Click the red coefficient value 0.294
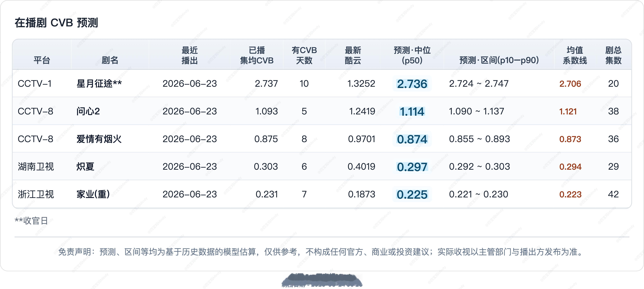Viewport: 644px width, 289px height. point(570,167)
